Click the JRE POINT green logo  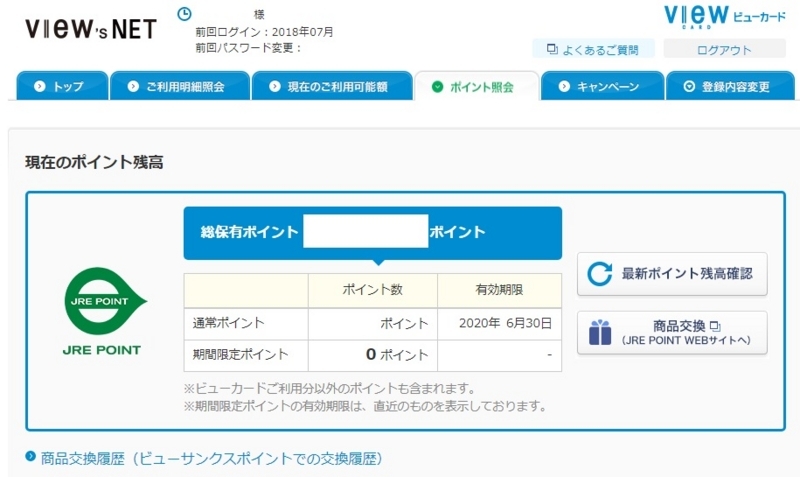pos(106,301)
